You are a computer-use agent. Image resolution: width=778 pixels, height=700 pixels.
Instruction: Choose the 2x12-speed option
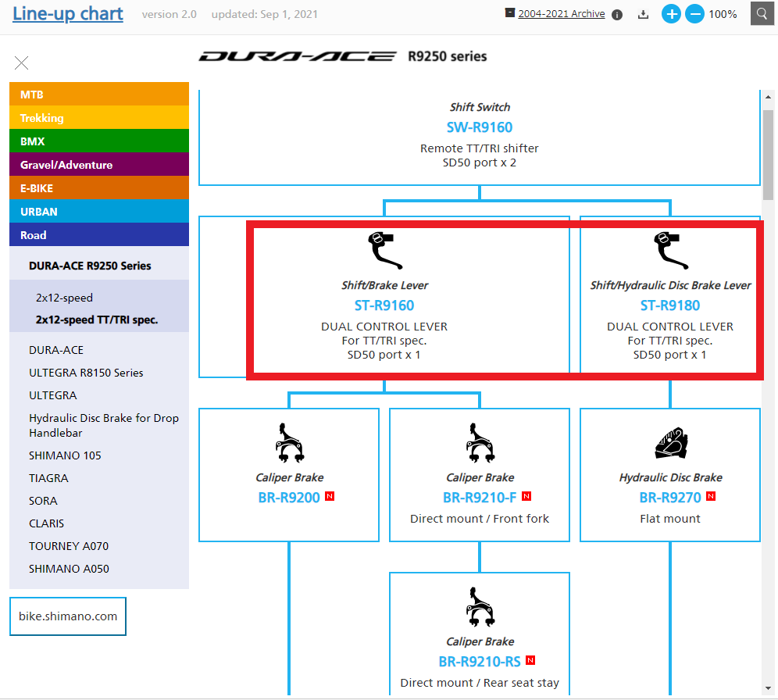64,298
